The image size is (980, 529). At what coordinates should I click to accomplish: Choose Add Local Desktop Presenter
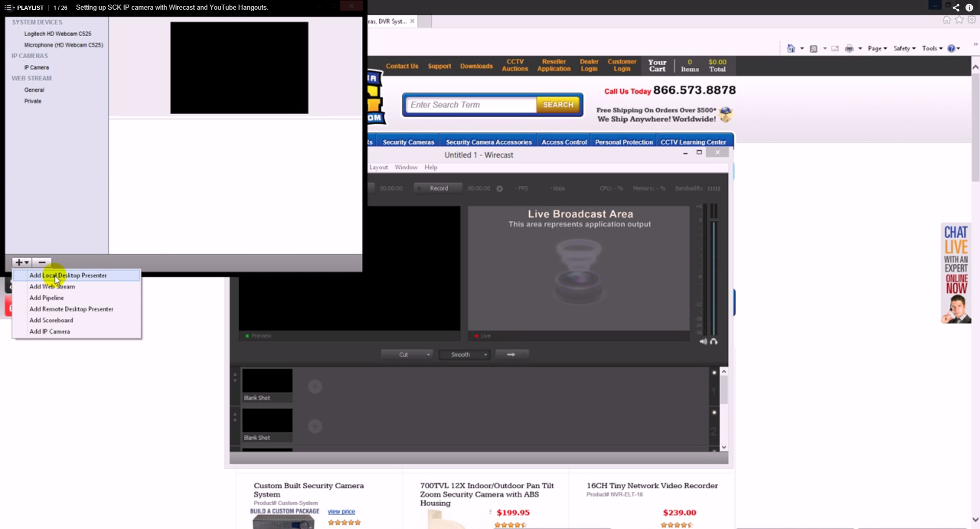(x=77, y=275)
